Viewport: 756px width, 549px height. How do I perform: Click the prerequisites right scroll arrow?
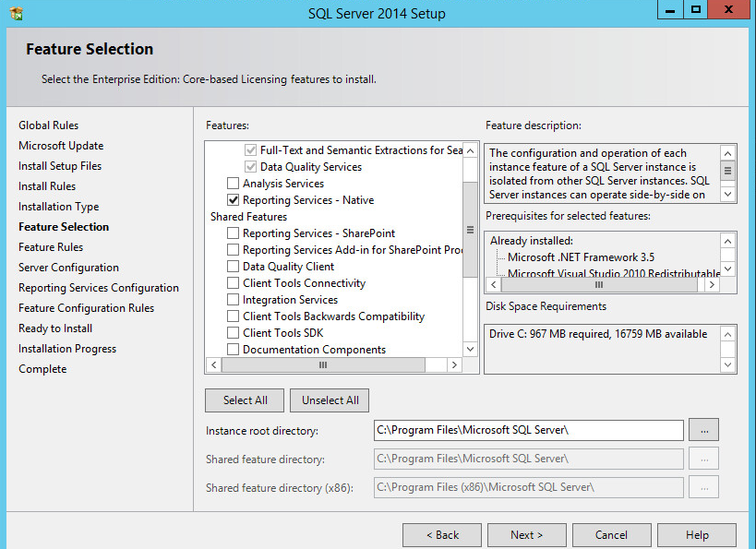(x=712, y=285)
